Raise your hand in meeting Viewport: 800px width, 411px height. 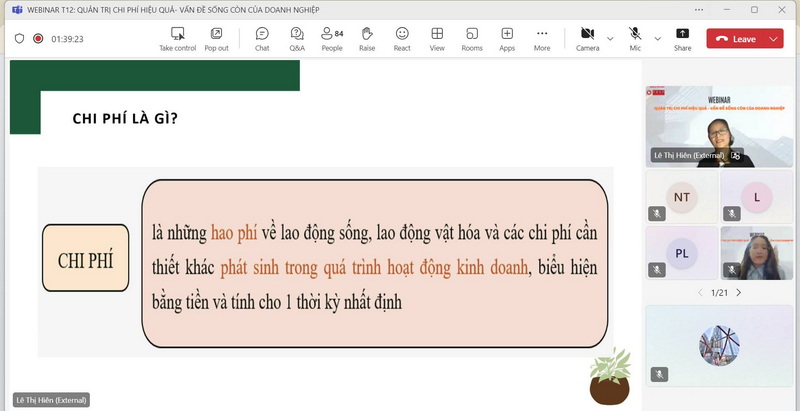(x=367, y=38)
